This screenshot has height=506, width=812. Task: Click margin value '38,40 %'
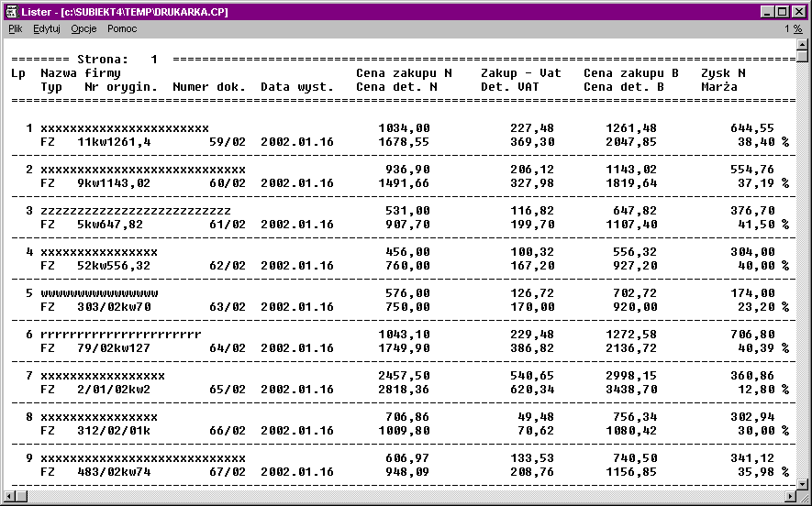[763, 142]
